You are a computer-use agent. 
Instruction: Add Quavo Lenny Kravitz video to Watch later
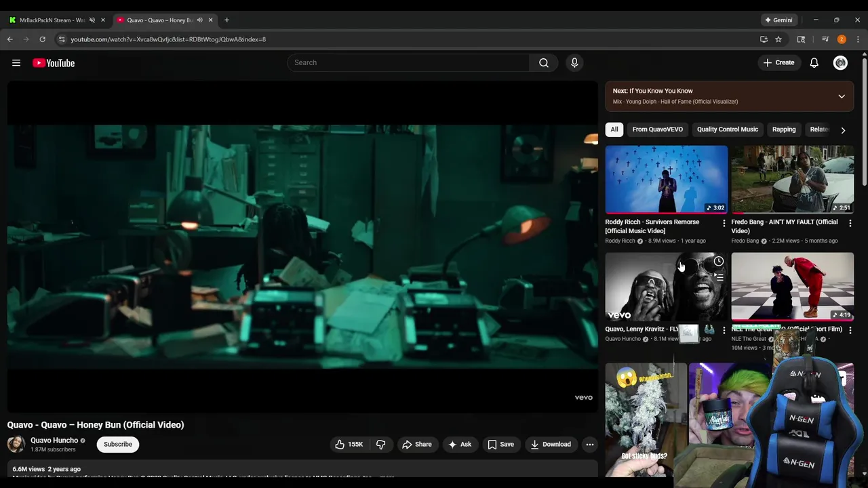point(718,262)
